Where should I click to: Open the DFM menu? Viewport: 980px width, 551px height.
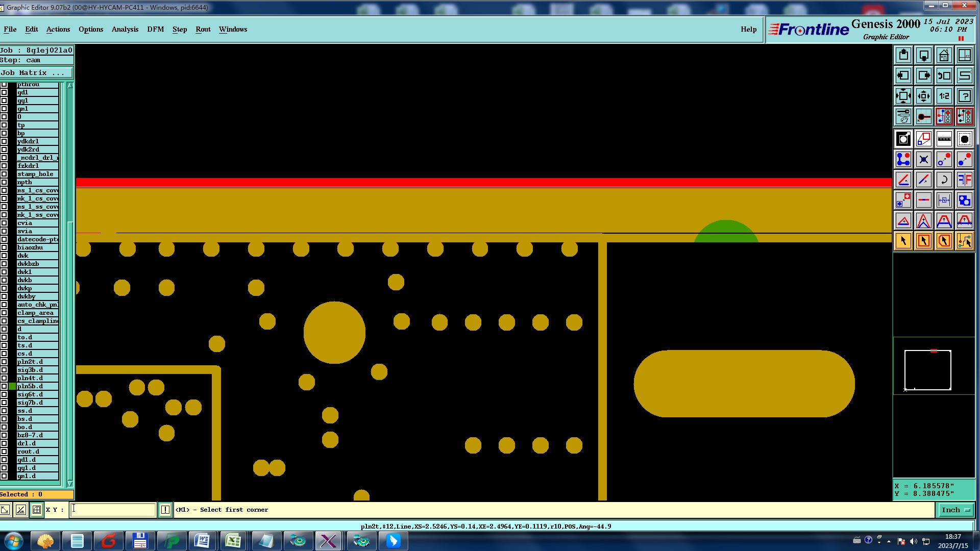click(x=156, y=29)
